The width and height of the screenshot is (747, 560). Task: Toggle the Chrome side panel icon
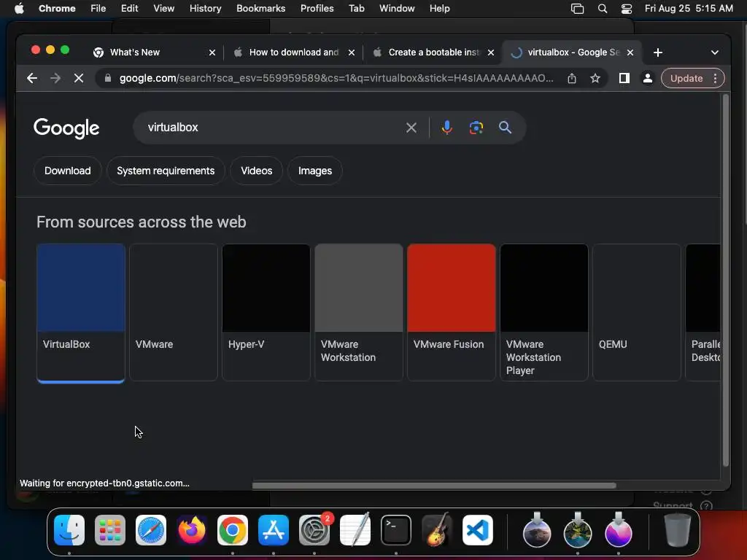click(624, 78)
